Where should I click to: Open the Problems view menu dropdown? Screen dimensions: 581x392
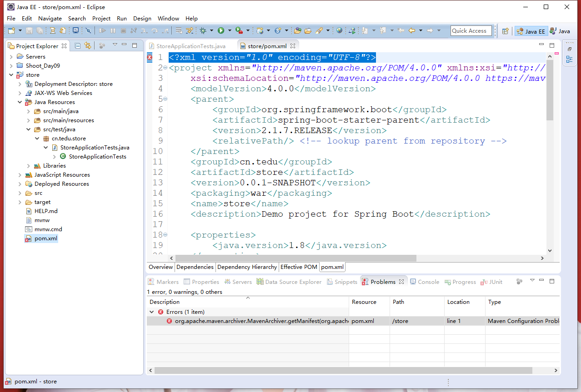tap(532, 281)
